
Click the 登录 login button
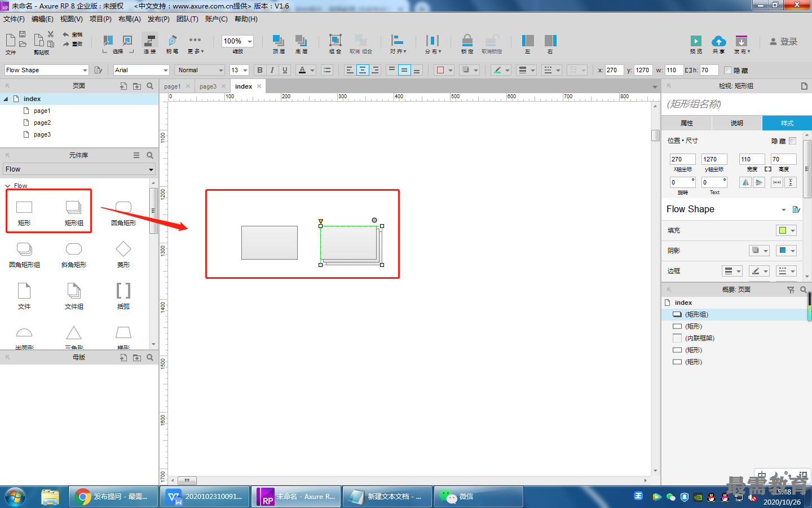tap(784, 42)
